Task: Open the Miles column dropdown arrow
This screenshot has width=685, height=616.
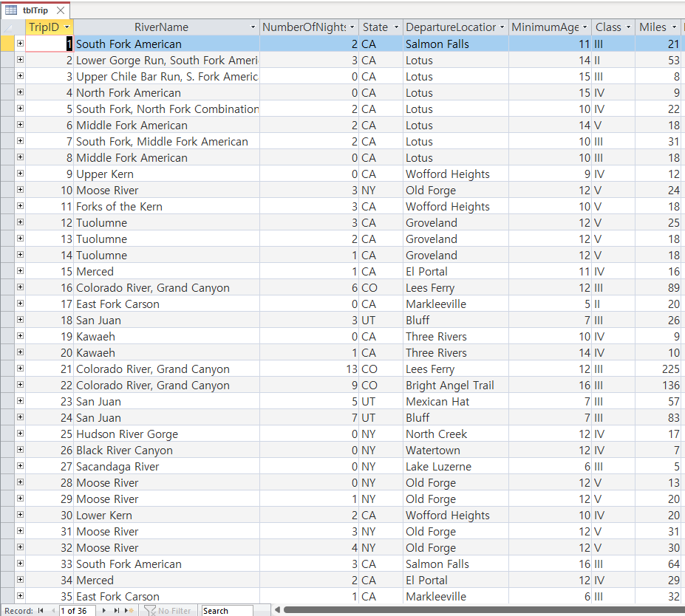Action: pos(674,27)
